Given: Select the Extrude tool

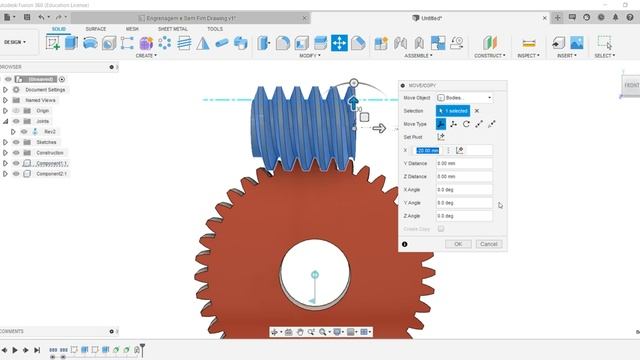Looking at the screenshot, I should [x=71, y=43].
